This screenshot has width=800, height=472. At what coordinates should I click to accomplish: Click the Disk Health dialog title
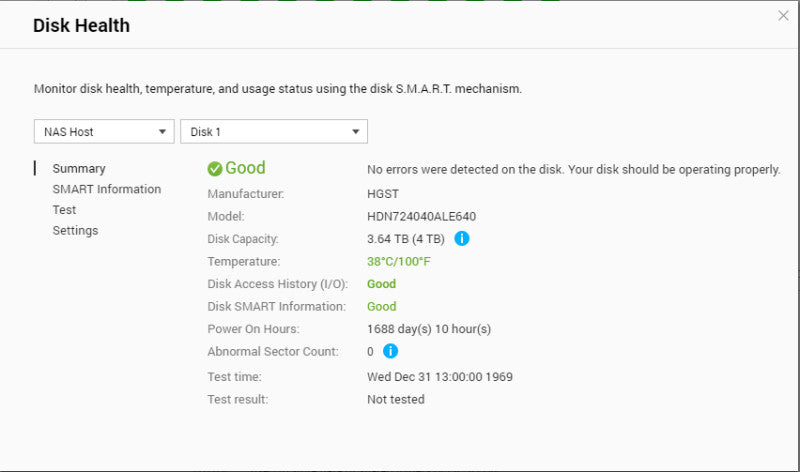click(82, 26)
